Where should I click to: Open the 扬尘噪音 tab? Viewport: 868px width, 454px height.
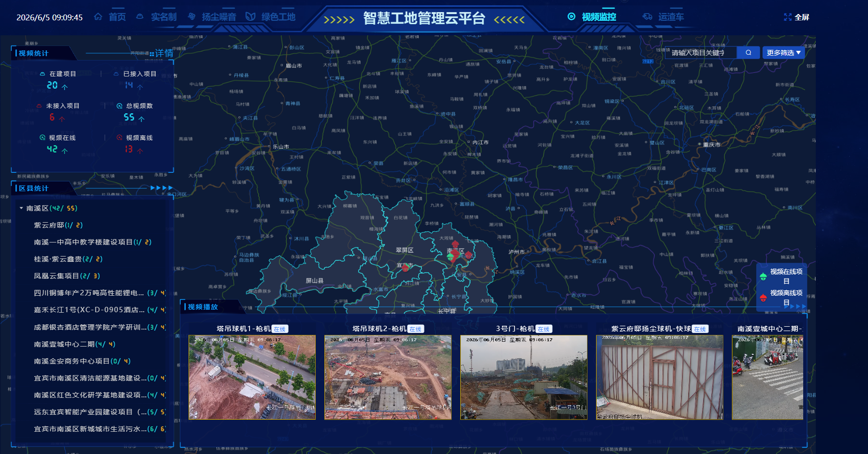(219, 17)
